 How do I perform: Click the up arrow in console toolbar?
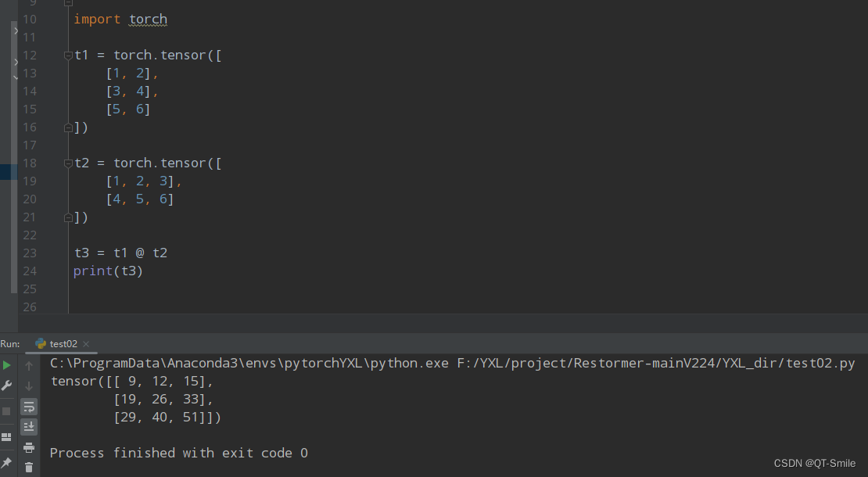pyautogui.click(x=29, y=365)
